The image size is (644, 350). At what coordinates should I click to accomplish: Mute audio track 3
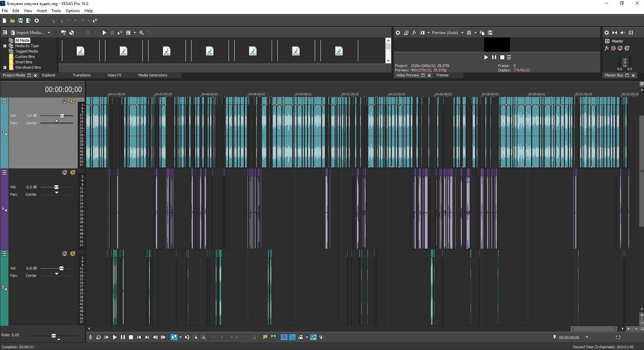point(65,101)
